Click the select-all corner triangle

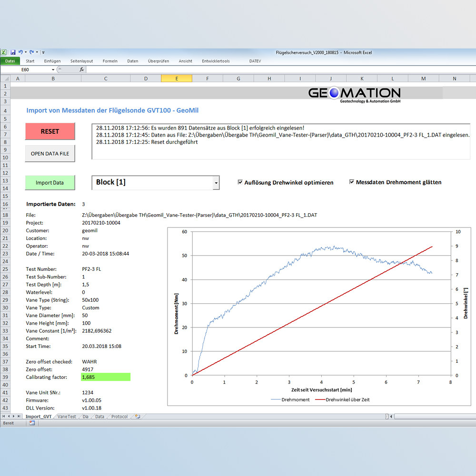tap(5, 79)
